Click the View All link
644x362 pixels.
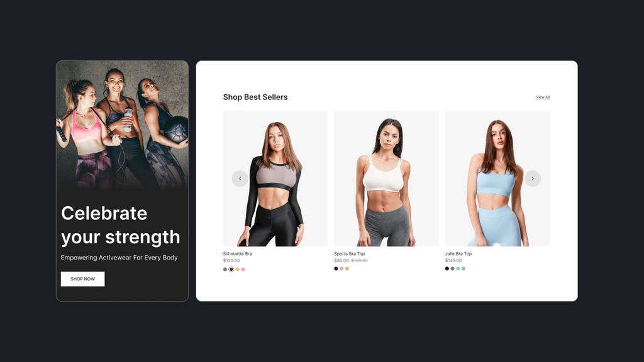pyautogui.click(x=543, y=97)
